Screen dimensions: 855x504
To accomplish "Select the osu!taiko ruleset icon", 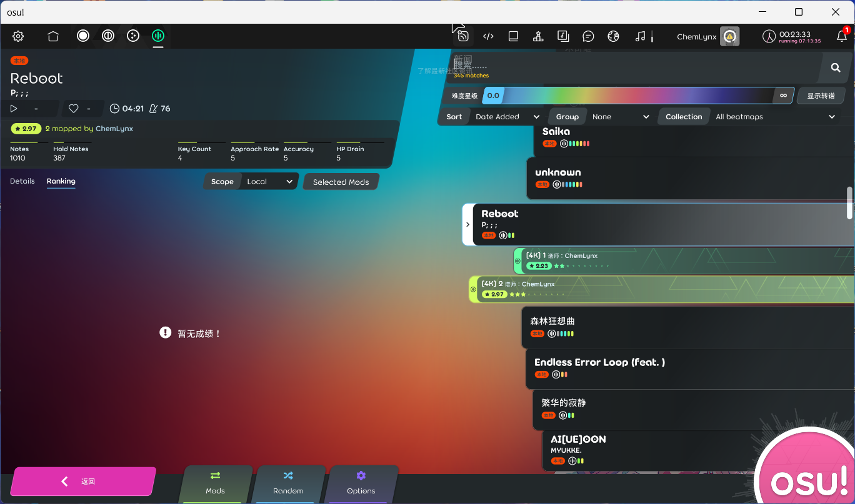I will coord(108,36).
